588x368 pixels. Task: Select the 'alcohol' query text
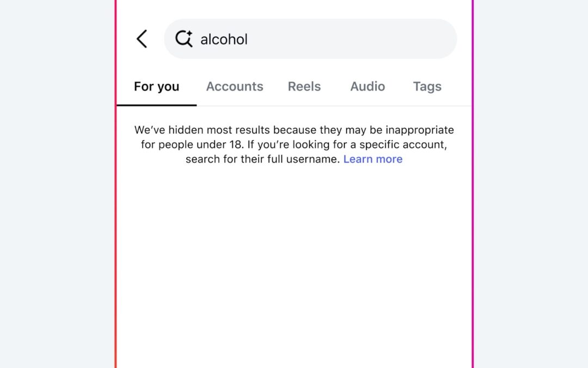click(224, 39)
